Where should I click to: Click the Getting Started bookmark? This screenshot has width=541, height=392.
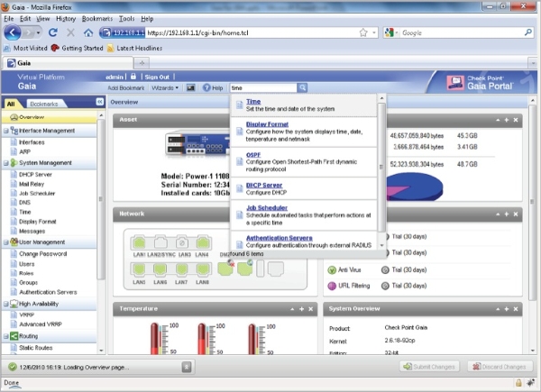77,48
